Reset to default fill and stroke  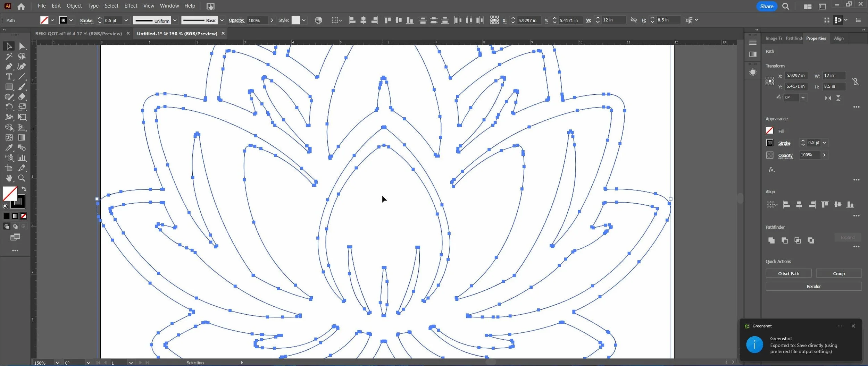[x=5, y=206]
